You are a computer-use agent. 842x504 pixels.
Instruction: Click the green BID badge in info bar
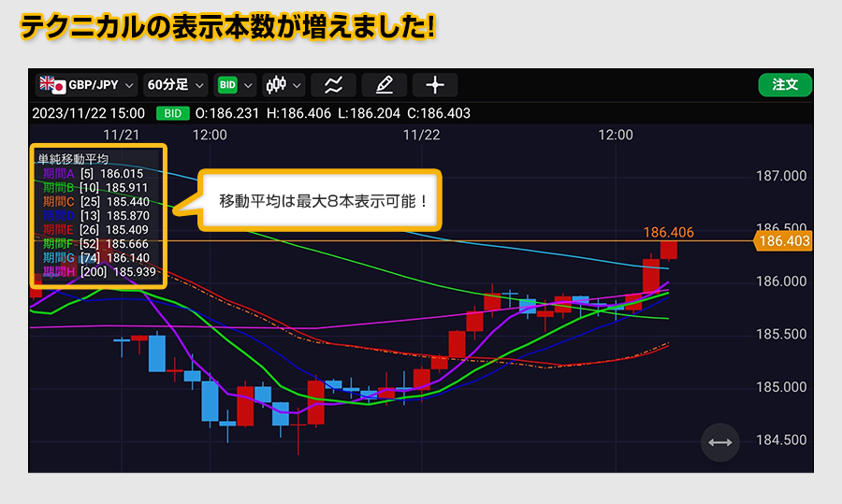pos(172,114)
